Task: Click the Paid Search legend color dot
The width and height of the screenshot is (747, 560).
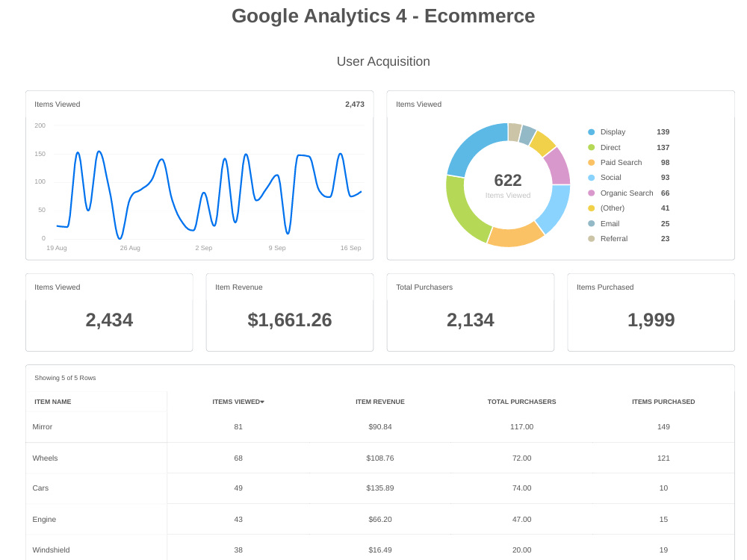Action: [x=591, y=162]
